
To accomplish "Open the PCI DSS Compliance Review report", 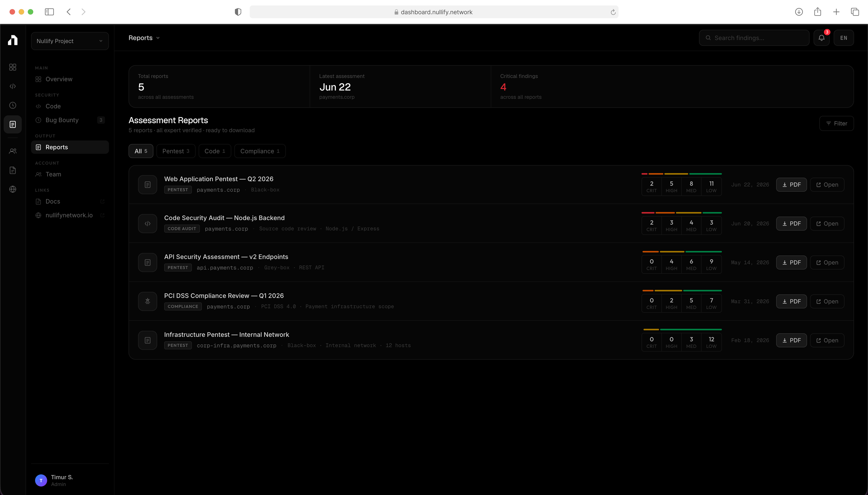I will click(x=827, y=301).
